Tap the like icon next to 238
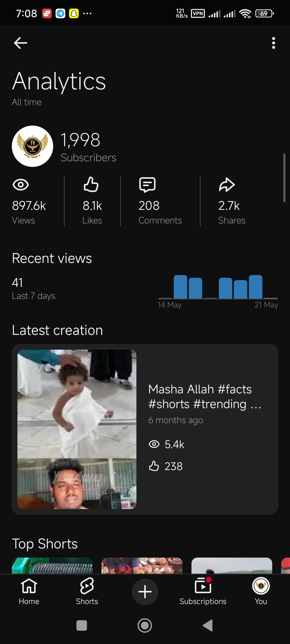The height and width of the screenshot is (644, 290). point(154,466)
